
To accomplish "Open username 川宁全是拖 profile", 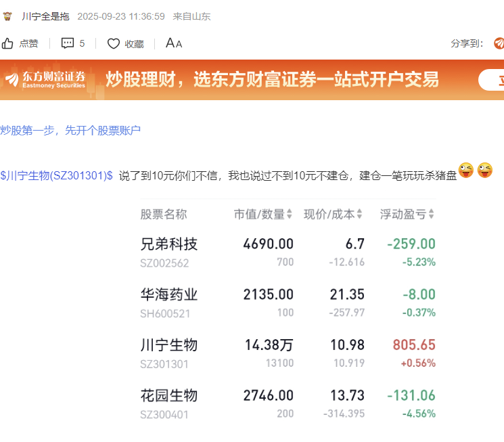I will pos(45,16).
